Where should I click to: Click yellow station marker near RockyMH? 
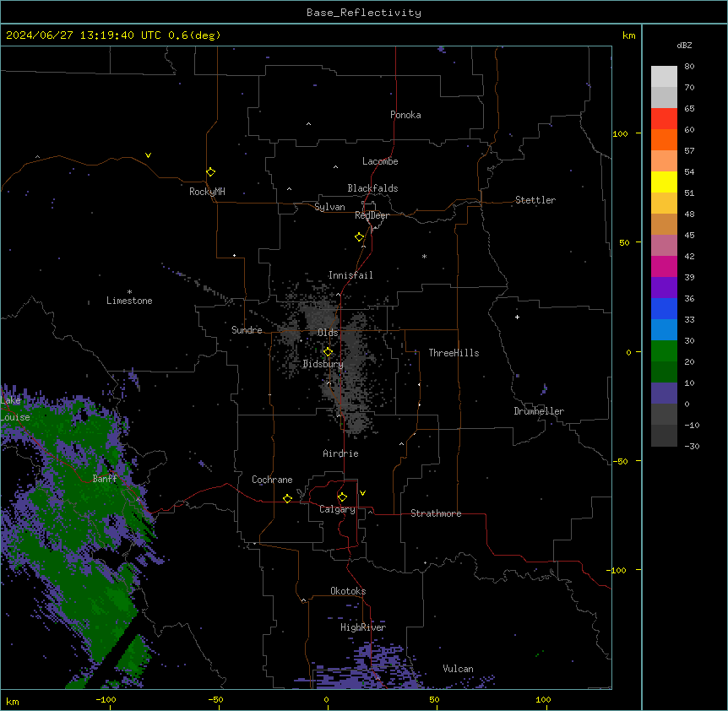click(210, 171)
